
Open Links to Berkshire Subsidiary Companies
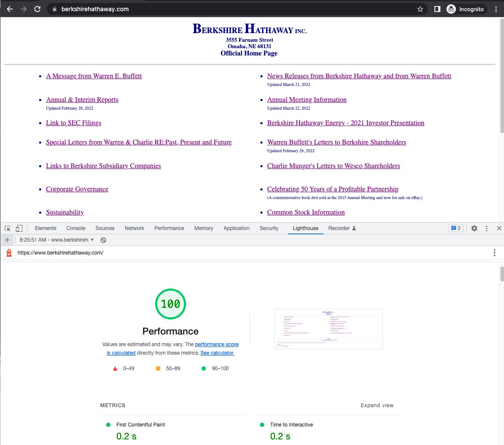(103, 166)
